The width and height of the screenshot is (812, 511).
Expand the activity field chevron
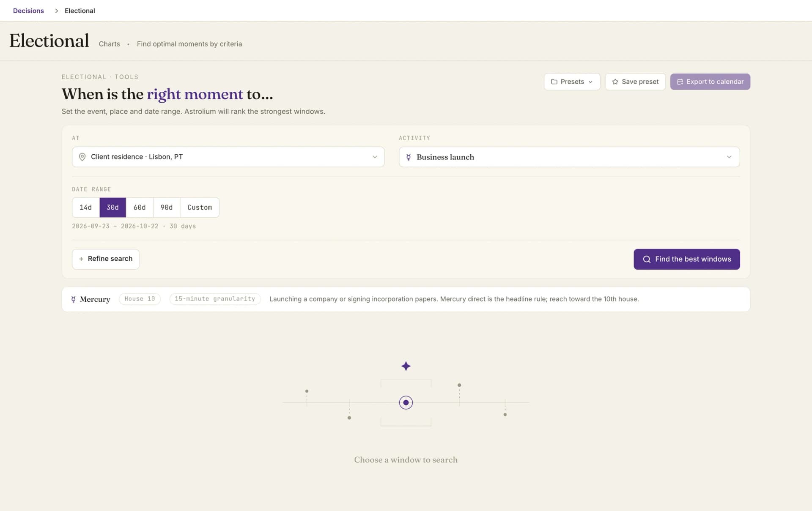tap(729, 157)
